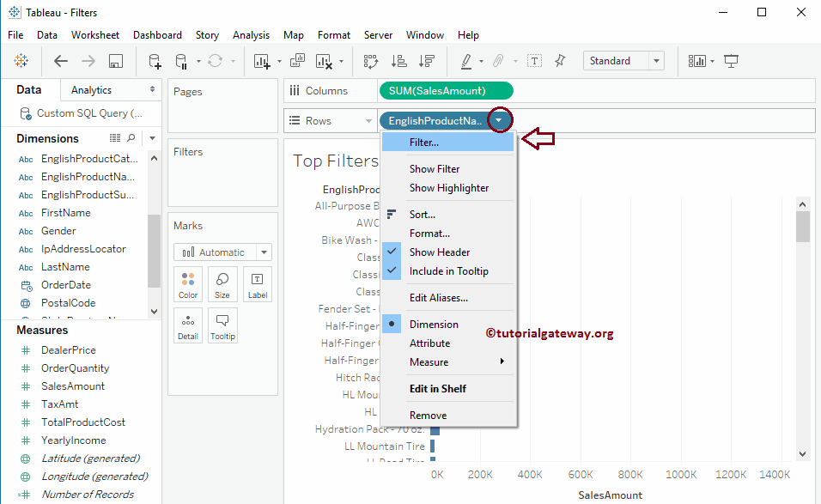This screenshot has height=504, width=821.
Task: Toggle mark labels with the T icon
Action: tap(536, 60)
